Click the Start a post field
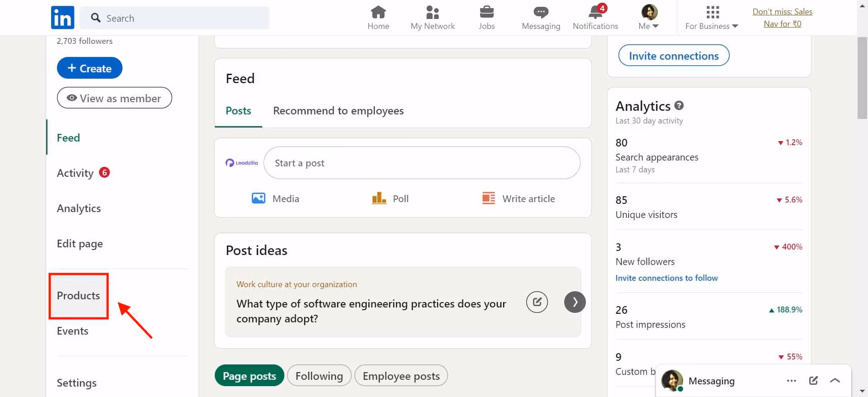Screen dimensions: 868x397 422,163
